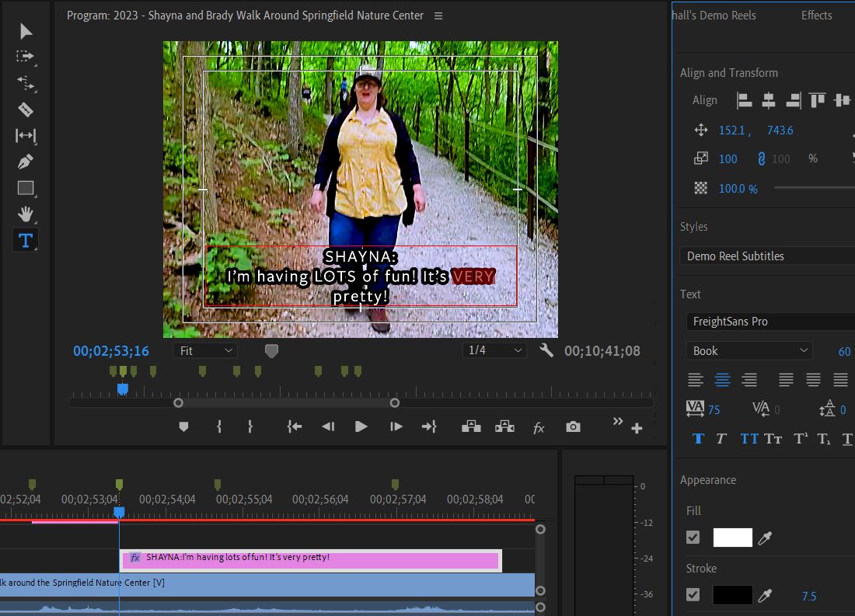Viewport: 855px width, 616px height.
Task: Open the Program Monitor settings wrench
Action: click(546, 350)
